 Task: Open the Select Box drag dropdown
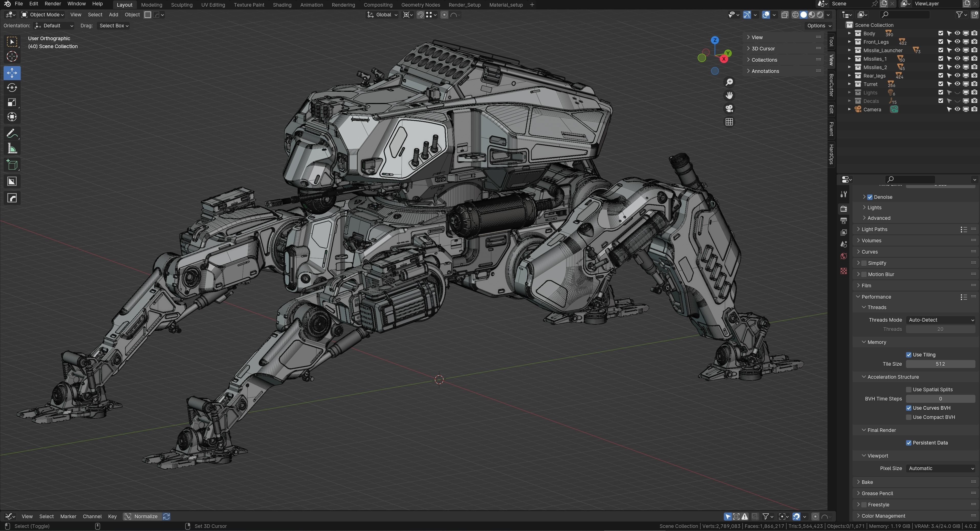click(113, 26)
